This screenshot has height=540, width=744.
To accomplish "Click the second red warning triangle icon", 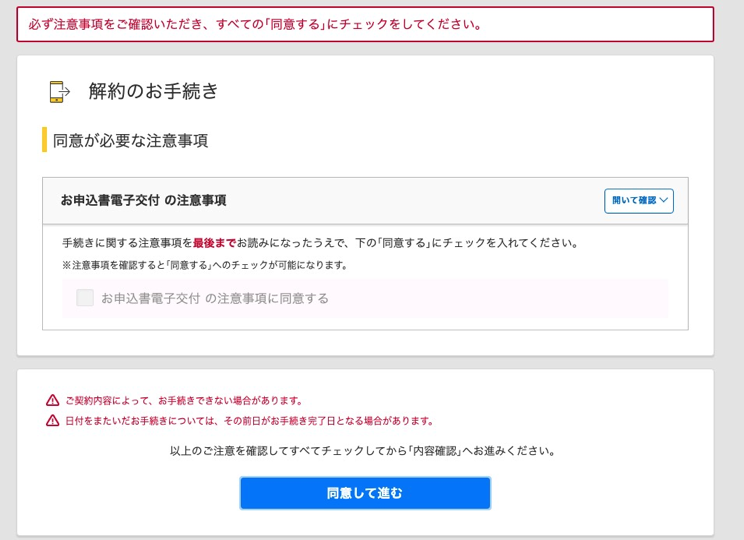I will (53, 420).
